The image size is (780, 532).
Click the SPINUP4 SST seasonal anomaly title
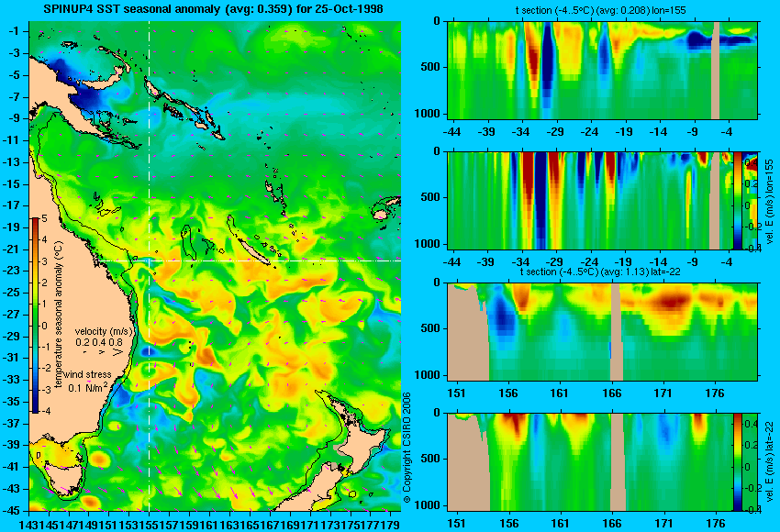coord(213,9)
